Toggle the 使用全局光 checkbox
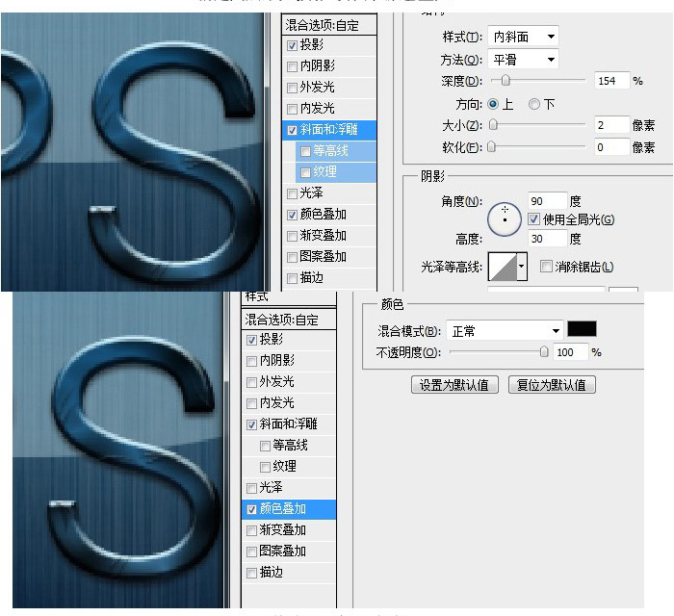The width and height of the screenshot is (674, 616). 533,219
